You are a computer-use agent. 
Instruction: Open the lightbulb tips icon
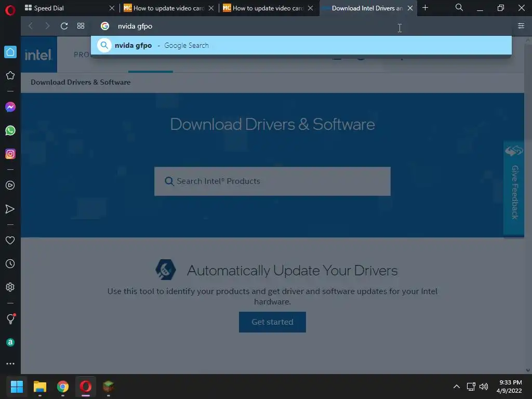point(10,318)
